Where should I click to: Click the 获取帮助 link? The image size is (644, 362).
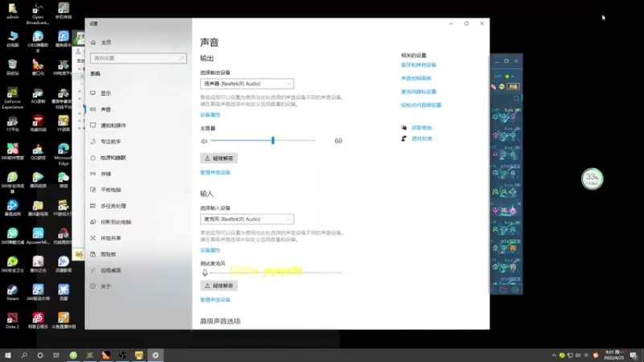tap(422, 128)
